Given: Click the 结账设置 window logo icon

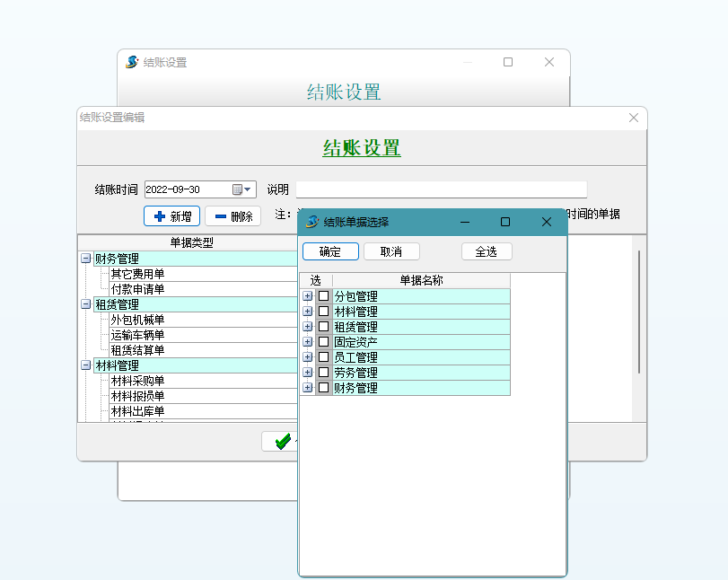Looking at the screenshot, I should [x=132, y=62].
